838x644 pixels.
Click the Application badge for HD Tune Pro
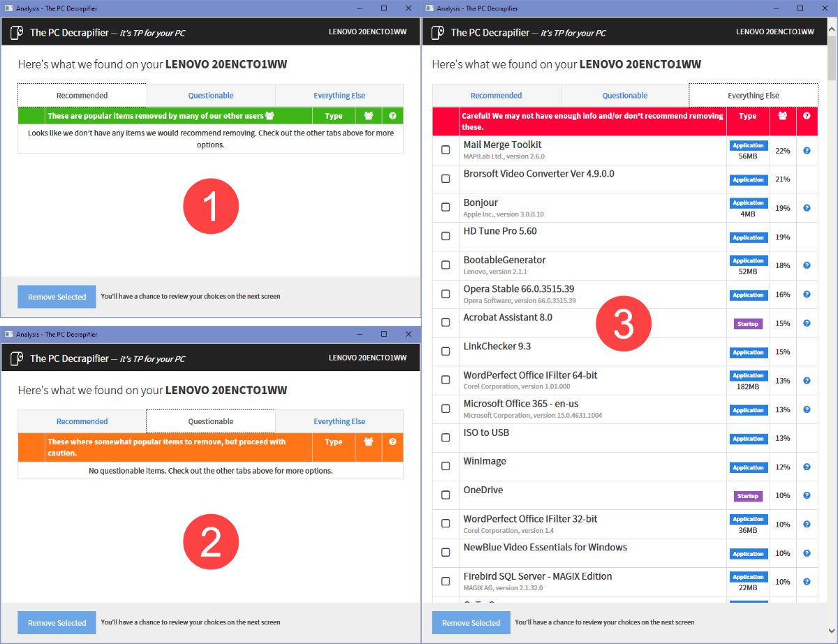748,237
